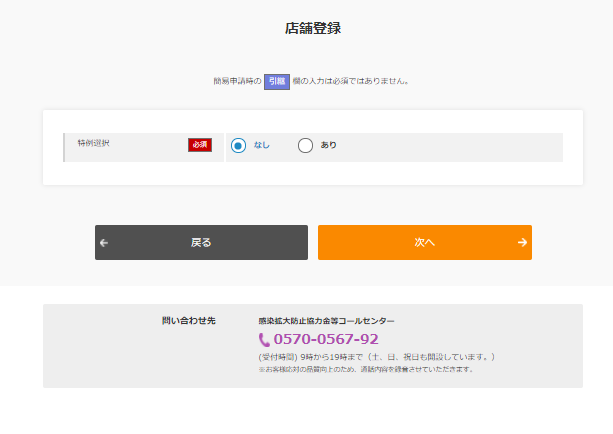613x434 pixels.
Task: Click the orange 次へ button
Action: coord(425,242)
